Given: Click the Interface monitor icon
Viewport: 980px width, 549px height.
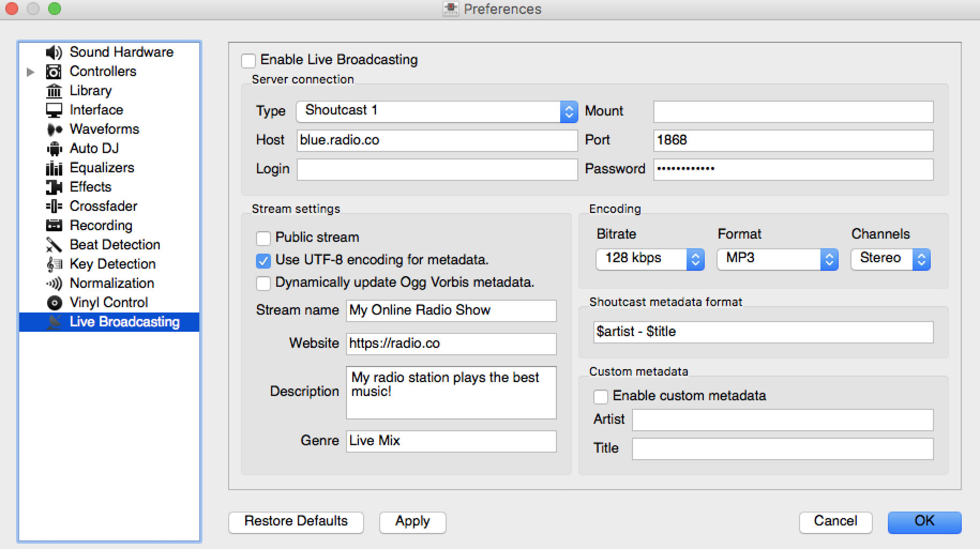Looking at the screenshot, I should point(54,110).
